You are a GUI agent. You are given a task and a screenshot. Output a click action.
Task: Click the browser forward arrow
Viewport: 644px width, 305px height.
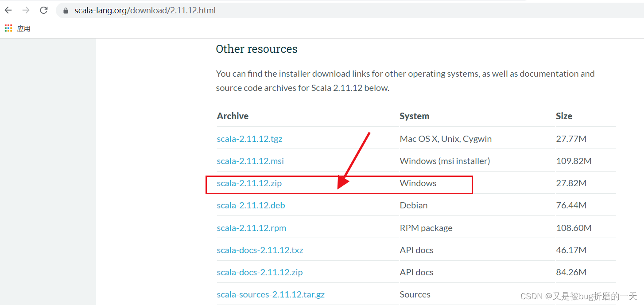[26, 10]
